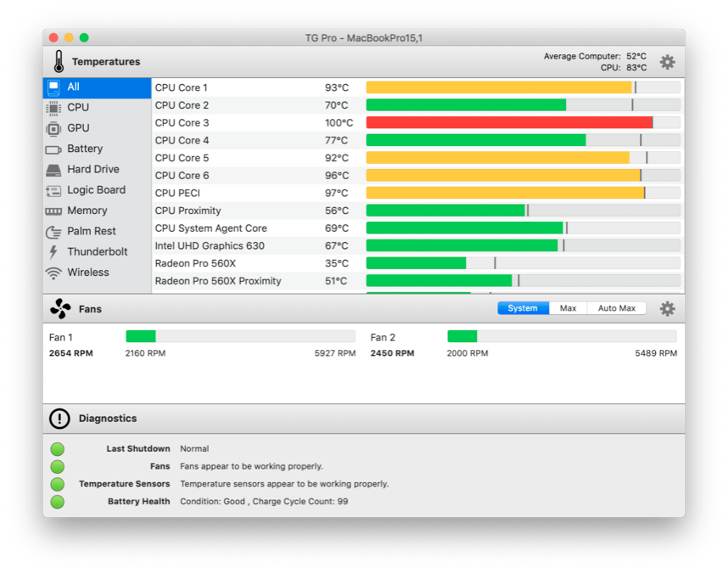
Task: Open the Fans settings gear
Action: tap(667, 308)
